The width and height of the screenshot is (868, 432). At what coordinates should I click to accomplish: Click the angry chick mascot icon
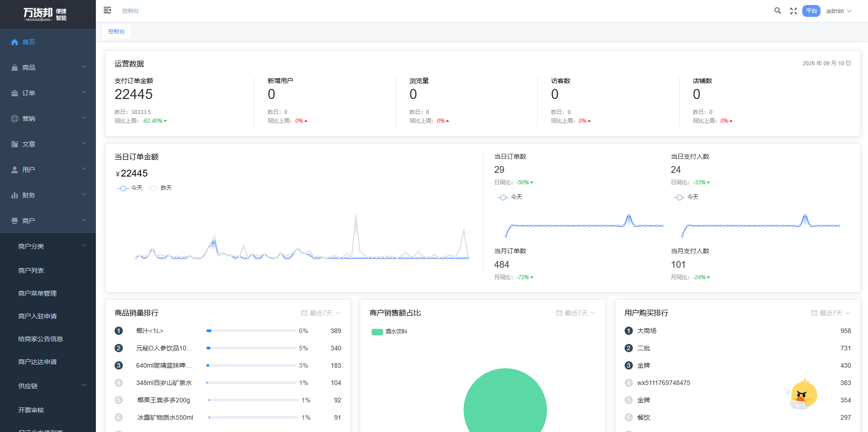pos(803,394)
